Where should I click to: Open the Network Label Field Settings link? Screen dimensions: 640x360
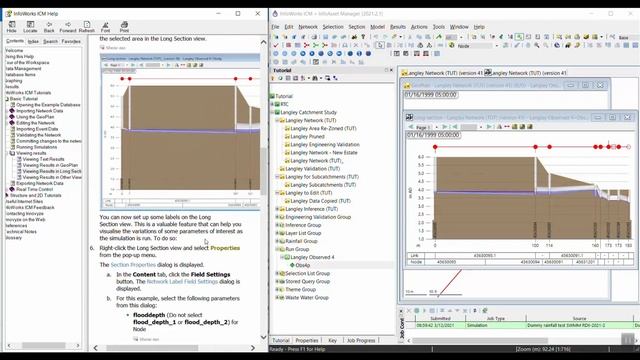[x=182, y=282]
